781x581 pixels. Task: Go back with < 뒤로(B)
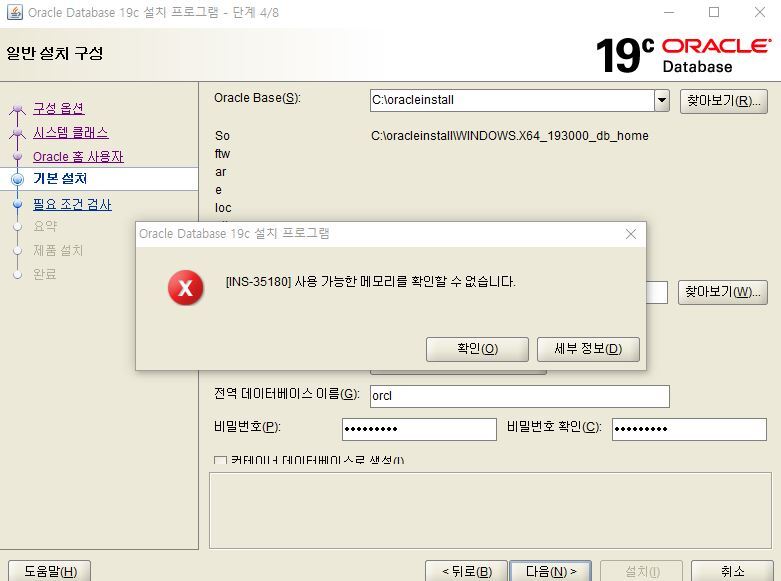pyautogui.click(x=466, y=571)
